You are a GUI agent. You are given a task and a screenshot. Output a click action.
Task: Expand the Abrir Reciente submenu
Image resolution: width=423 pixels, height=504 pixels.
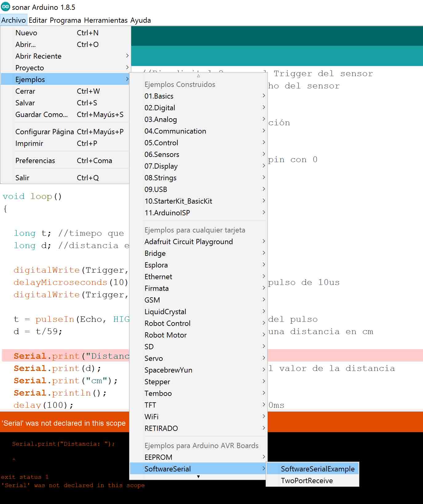pyautogui.click(x=65, y=56)
